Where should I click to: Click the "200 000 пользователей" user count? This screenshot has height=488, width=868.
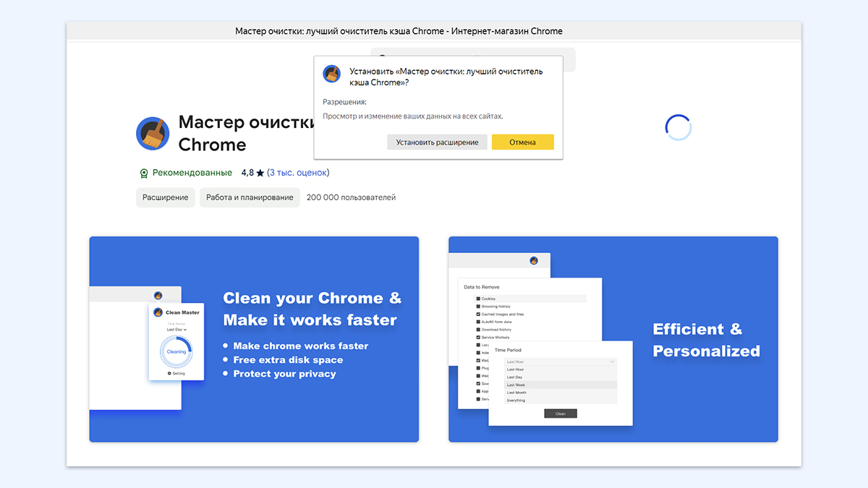coord(351,197)
